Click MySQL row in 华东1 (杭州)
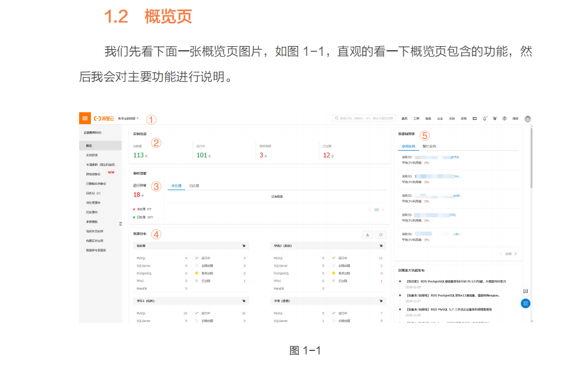The width and height of the screenshot is (588, 377). click(x=162, y=313)
